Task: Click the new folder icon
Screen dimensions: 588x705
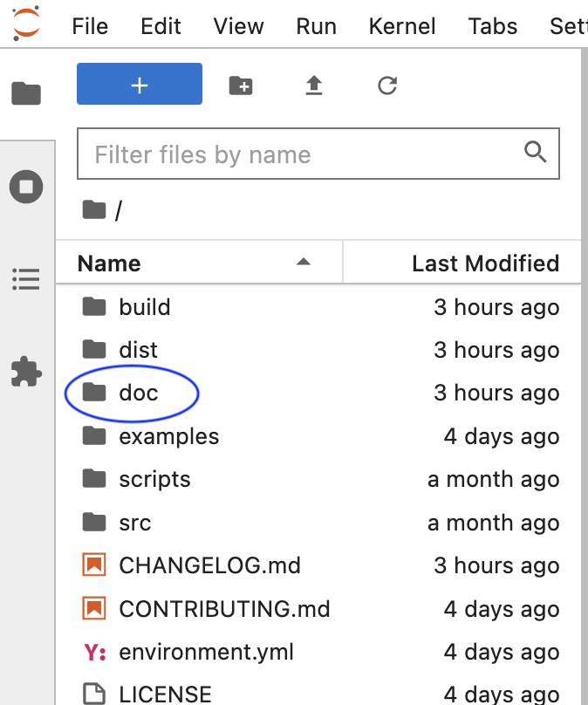Action: [x=241, y=86]
